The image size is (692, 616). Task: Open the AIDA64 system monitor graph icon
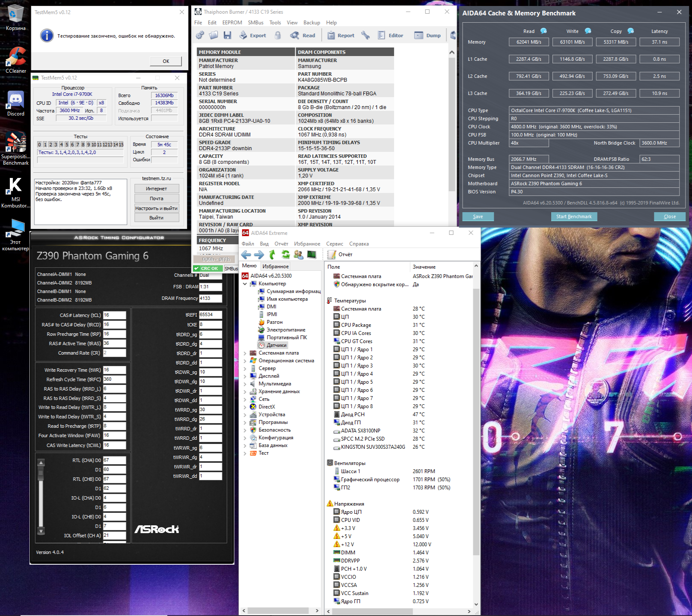point(312,255)
